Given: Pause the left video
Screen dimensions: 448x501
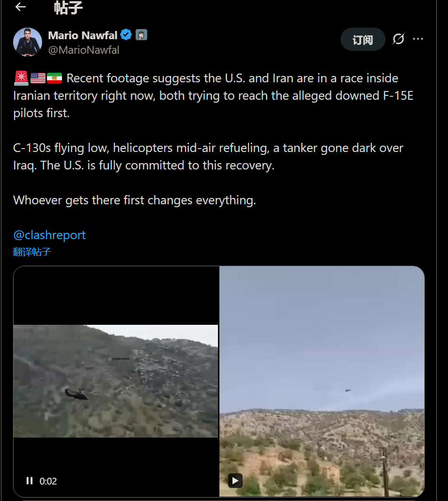Looking at the screenshot, I should click(30, 481).
